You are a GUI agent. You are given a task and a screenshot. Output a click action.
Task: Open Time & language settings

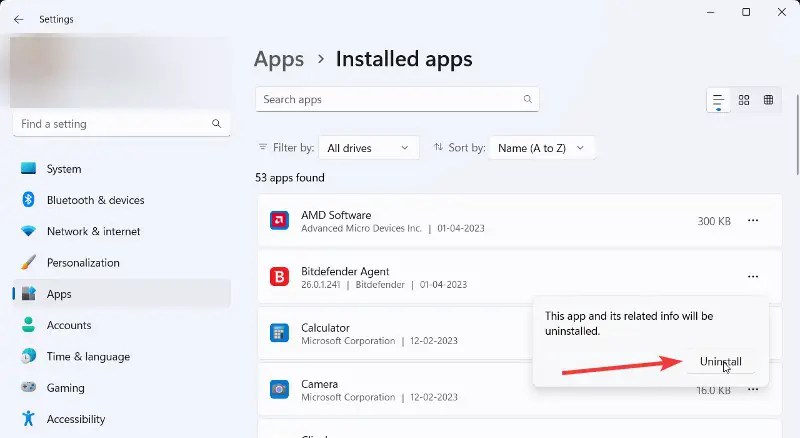click(121, 356)
